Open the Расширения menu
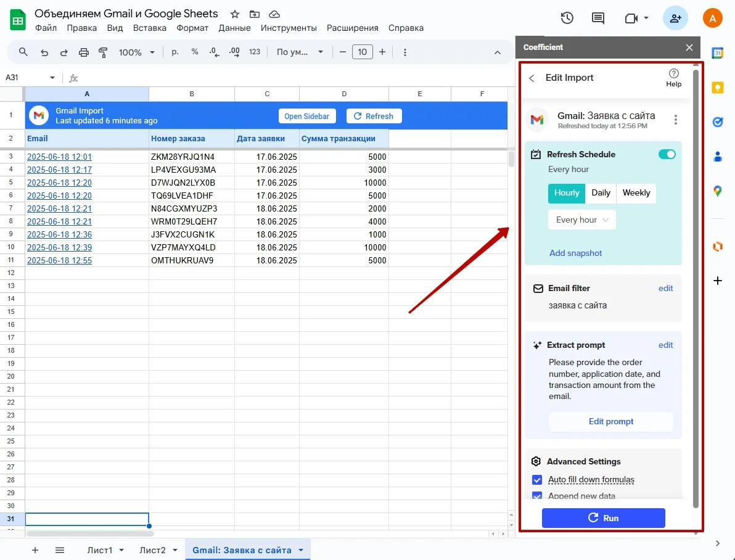 (x=352, y=28)
